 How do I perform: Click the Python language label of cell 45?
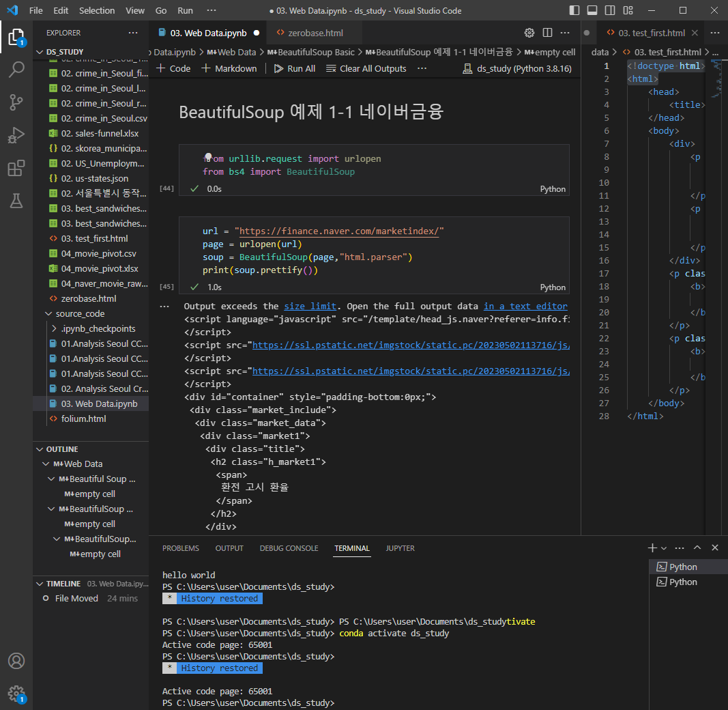click(553, 287)
